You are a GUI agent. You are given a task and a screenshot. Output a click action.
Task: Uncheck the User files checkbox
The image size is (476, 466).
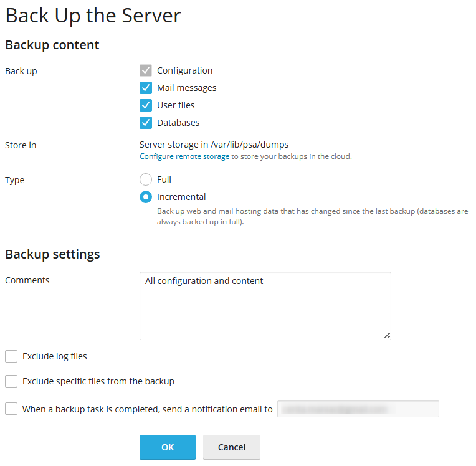(146, 105)
